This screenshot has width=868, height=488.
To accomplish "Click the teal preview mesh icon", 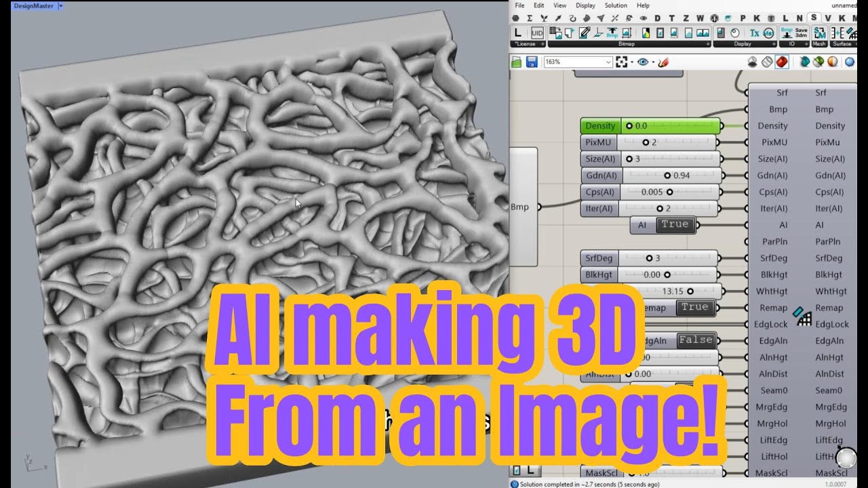I will pyautogui.click(x=804, y=62).
